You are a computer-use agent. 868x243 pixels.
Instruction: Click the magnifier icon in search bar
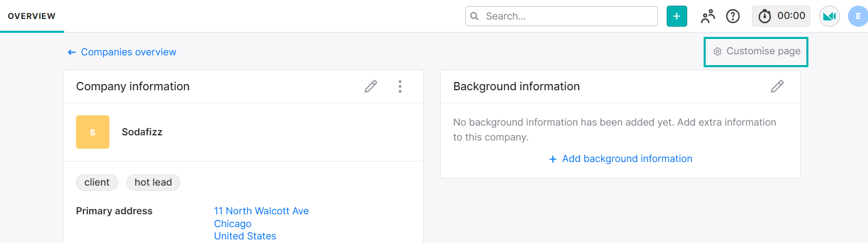[x=475, y=16]
